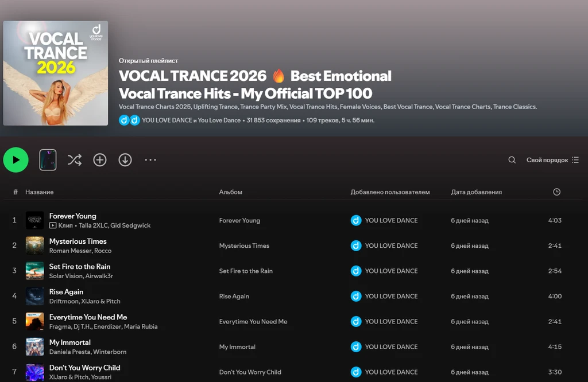Select the 'My Immortal' track title

(x=70, y=342)
